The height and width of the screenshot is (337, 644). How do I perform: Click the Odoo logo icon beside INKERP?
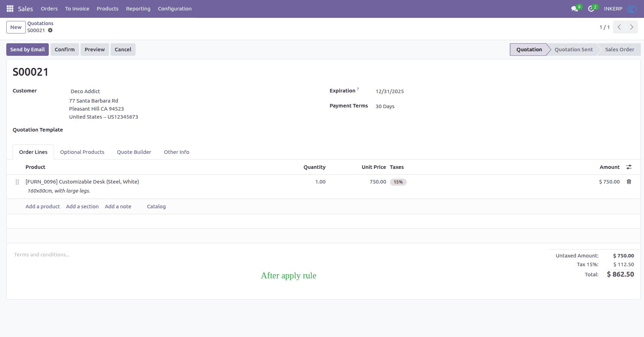click(x=632, y=9)
